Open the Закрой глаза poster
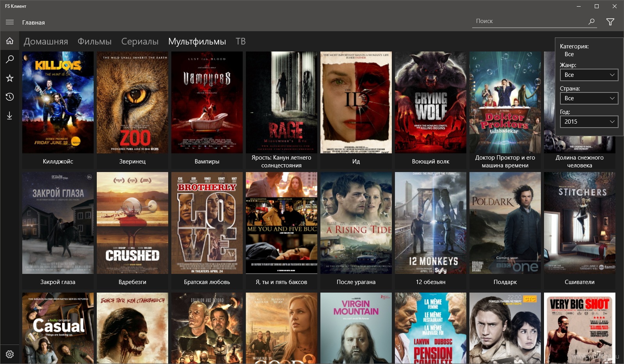624x364 pixels. [x=58, y=223]
